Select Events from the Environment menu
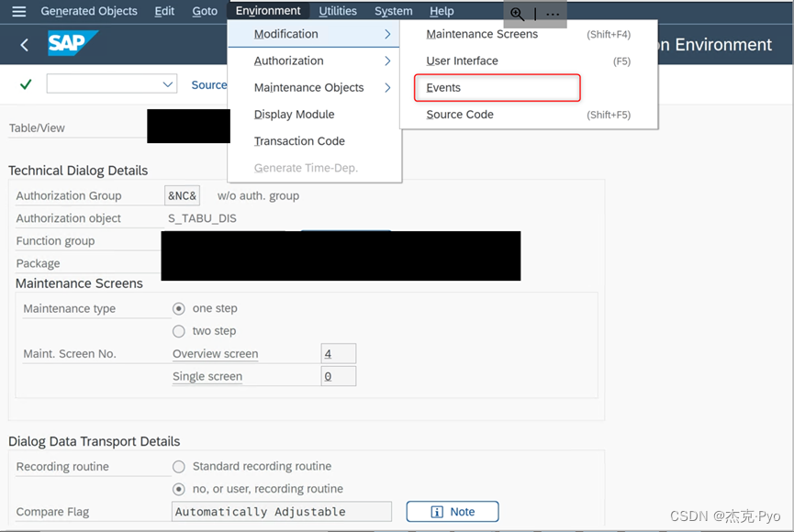The width and height of the screenshot is (794, 532). (x=444, y=87)
